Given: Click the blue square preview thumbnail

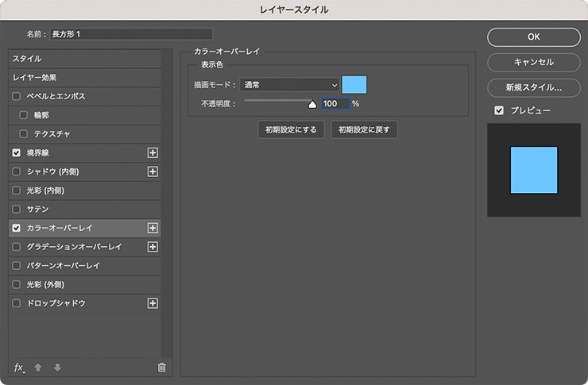Looking at the screenshot, I should click(534, 170).
